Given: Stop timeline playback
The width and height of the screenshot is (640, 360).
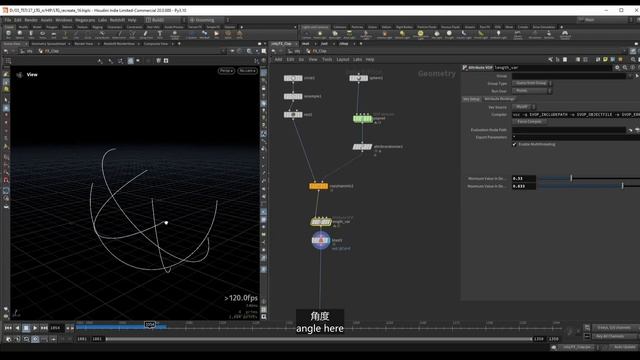Looking at the screenshot, I should point(26,328).
